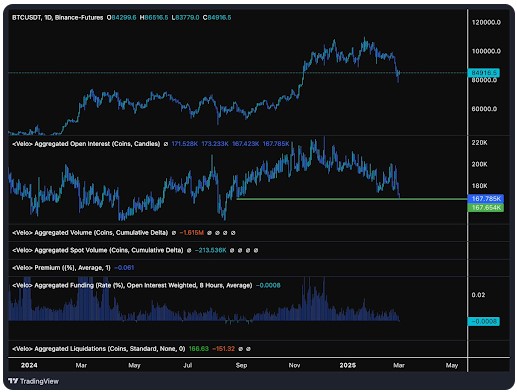Click the 180K Open Interest axis label

point(479,186)
